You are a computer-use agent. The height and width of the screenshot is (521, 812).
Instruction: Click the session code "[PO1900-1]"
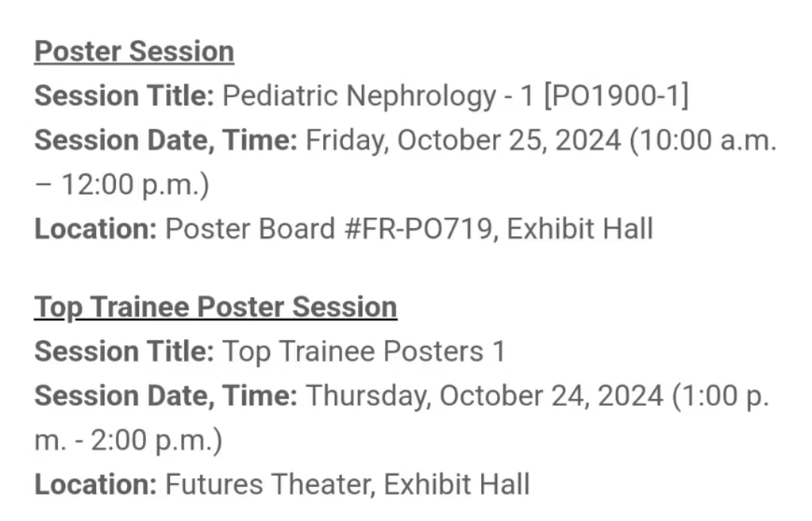point(615,96)
